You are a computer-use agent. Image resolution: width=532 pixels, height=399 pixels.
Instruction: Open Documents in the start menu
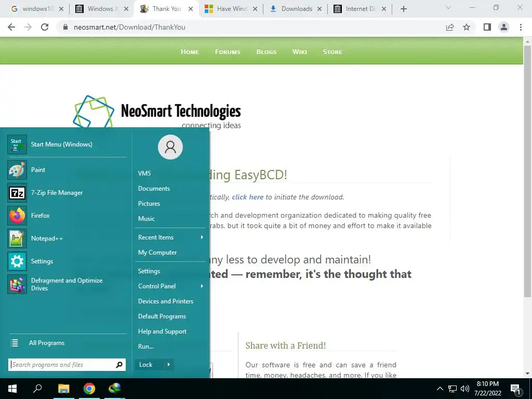pyautogui.click(x=154, y=188)
